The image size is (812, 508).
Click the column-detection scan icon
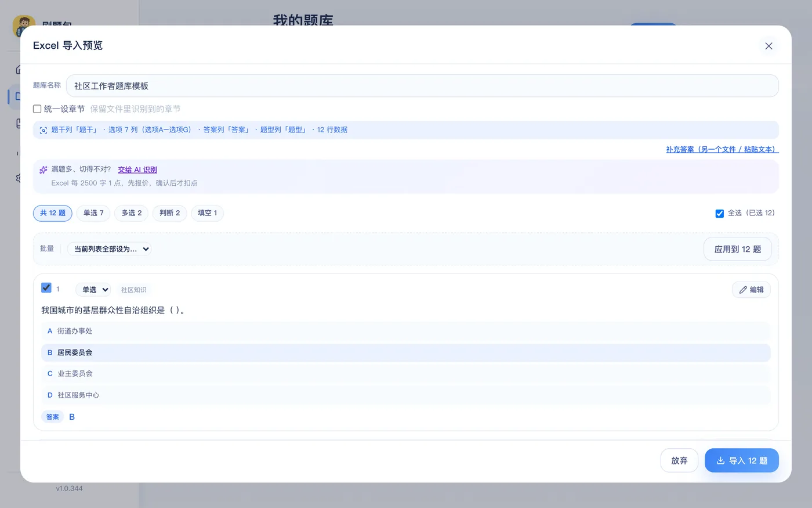(43, 130)
